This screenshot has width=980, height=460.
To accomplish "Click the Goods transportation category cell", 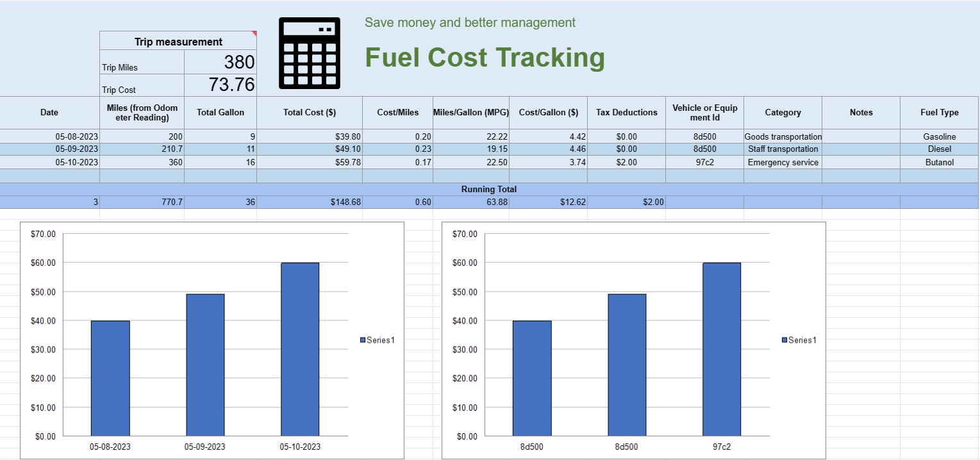I will tap(782, 136).
